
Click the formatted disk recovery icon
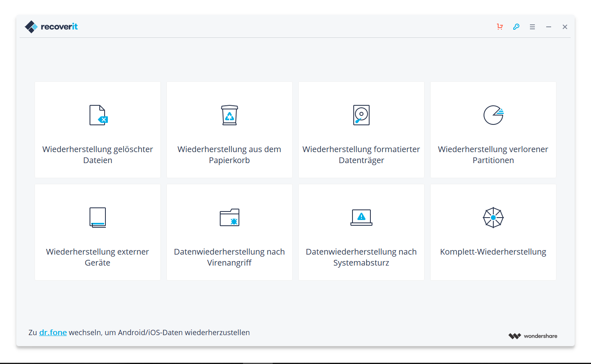(x=361, y=115)
